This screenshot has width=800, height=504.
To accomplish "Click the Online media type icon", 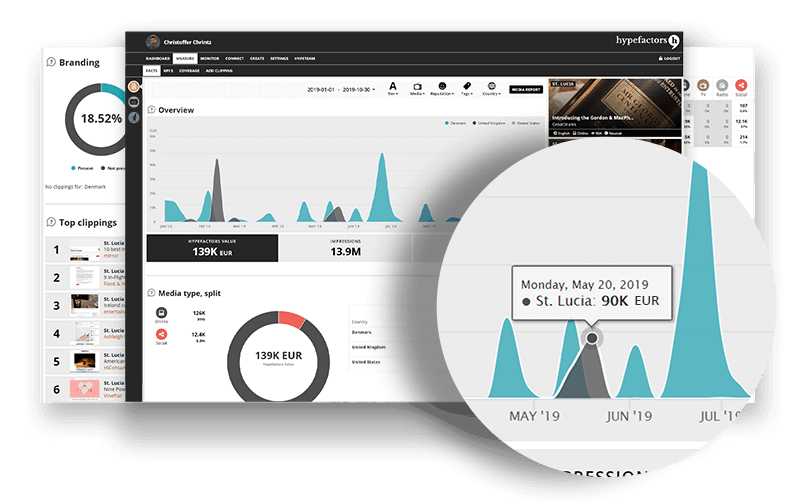I will pos(161,311).
